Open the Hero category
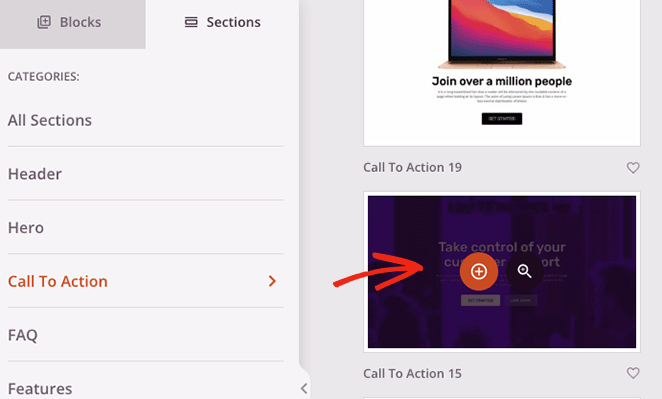Screen dimensions: 662x399 (26, 228)
